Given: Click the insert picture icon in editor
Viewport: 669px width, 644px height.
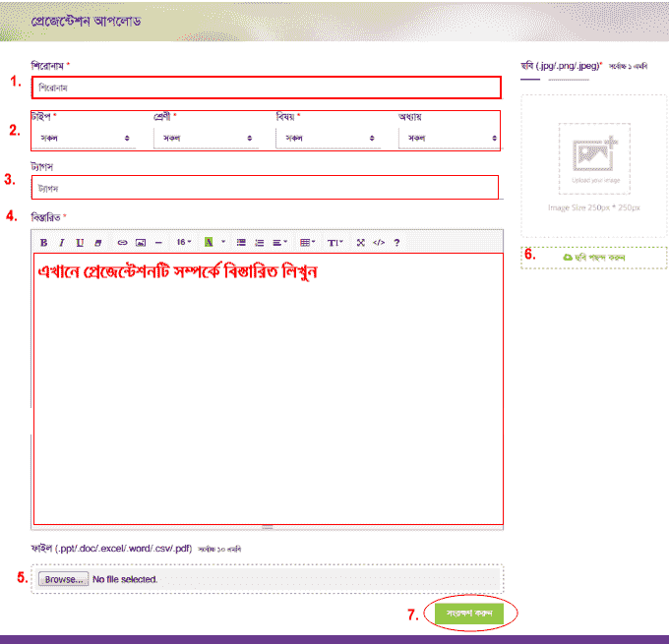Looking at the screenshot, I should point(141,242).
